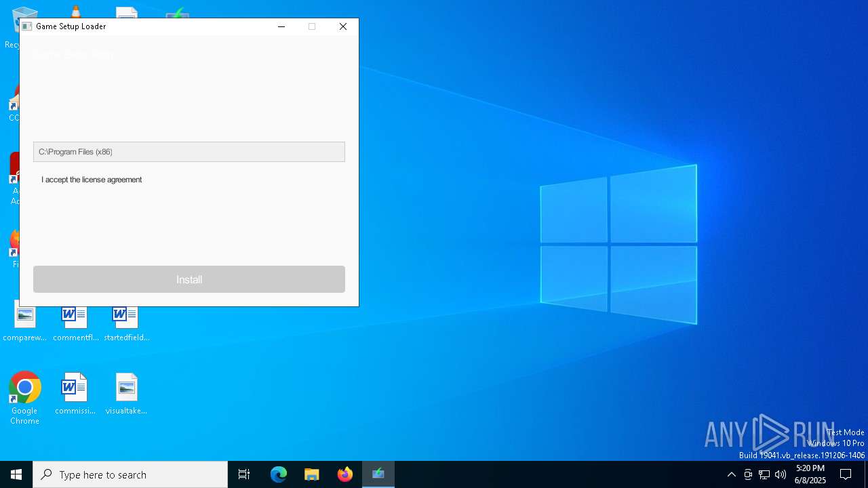Select the commentfl... Word document icon
The height and width of the screenshot is (488, 868).
click(75, 323)
